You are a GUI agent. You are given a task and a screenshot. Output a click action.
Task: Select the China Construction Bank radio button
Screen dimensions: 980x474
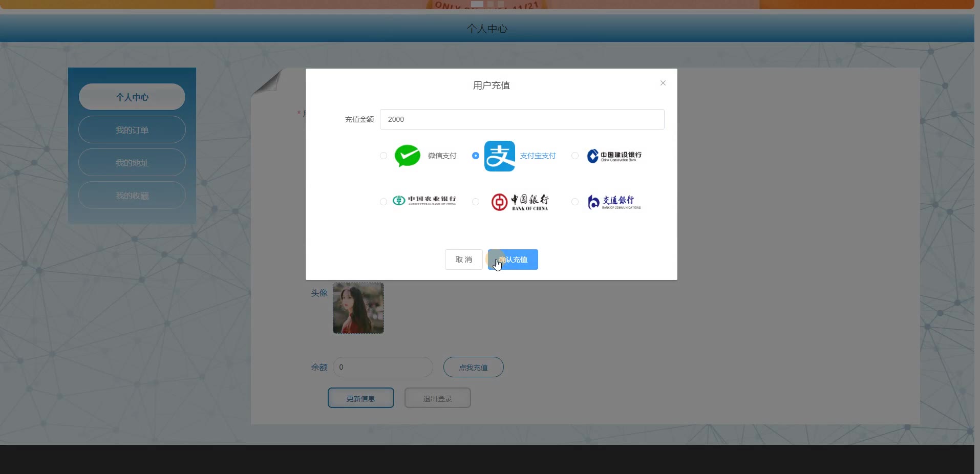tap(575, 156)
